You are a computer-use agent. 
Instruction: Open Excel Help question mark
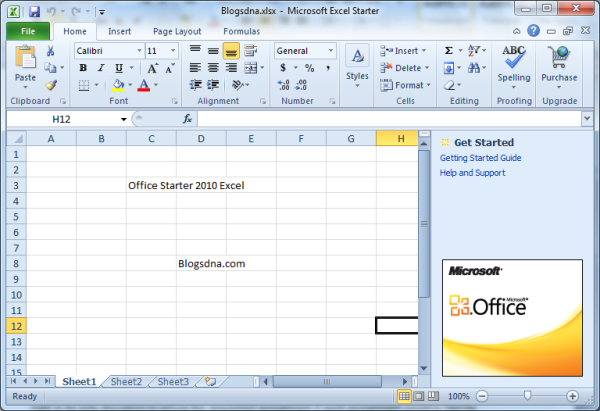(x=533, y=31)
